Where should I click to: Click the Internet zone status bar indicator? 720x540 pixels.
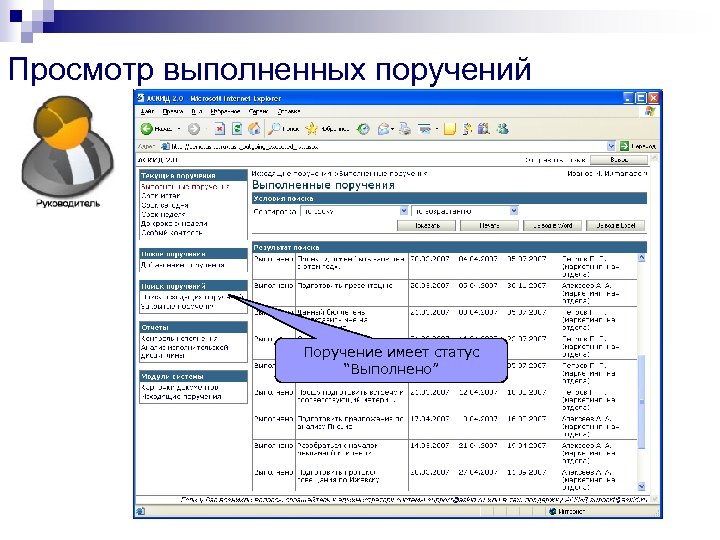(568, 511)
